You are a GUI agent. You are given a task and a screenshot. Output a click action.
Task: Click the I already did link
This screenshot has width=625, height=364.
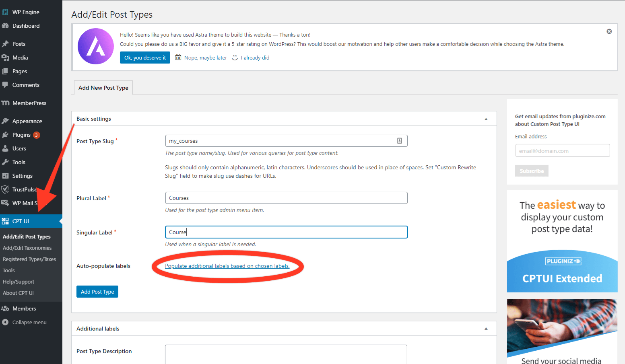pyautogui.click(x=255, y=58)
